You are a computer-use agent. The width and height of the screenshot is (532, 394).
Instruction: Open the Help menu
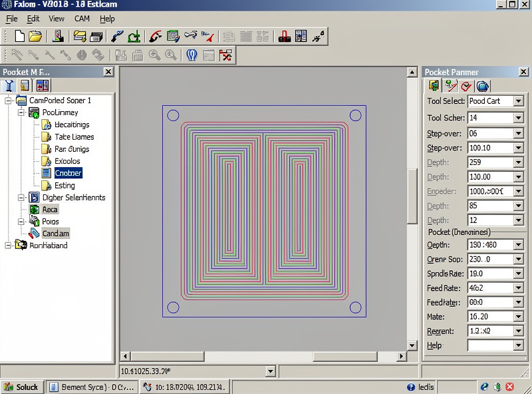tap(107, 19)
